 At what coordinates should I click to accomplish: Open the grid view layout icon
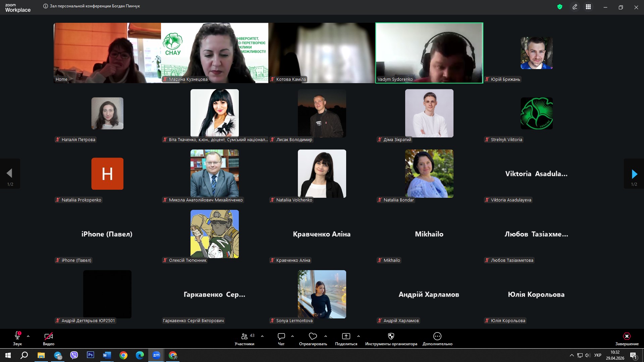pos(588,7)
